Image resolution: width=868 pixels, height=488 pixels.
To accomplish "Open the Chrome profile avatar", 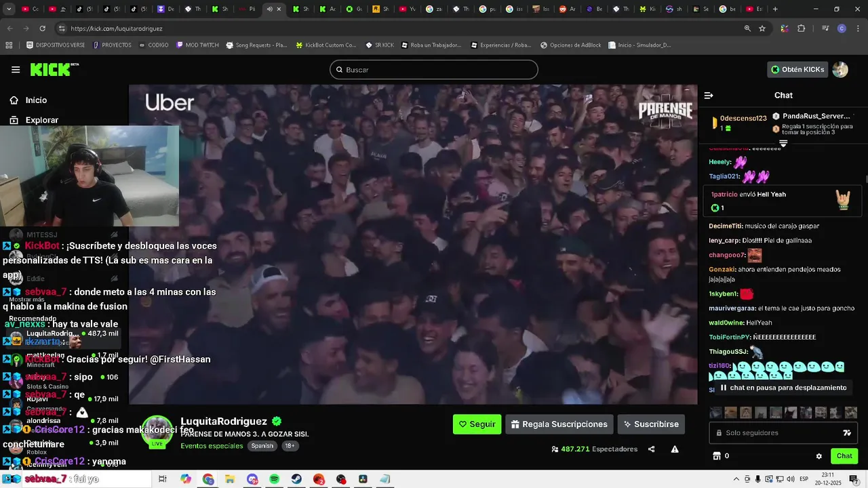I will tap(842, 28).
